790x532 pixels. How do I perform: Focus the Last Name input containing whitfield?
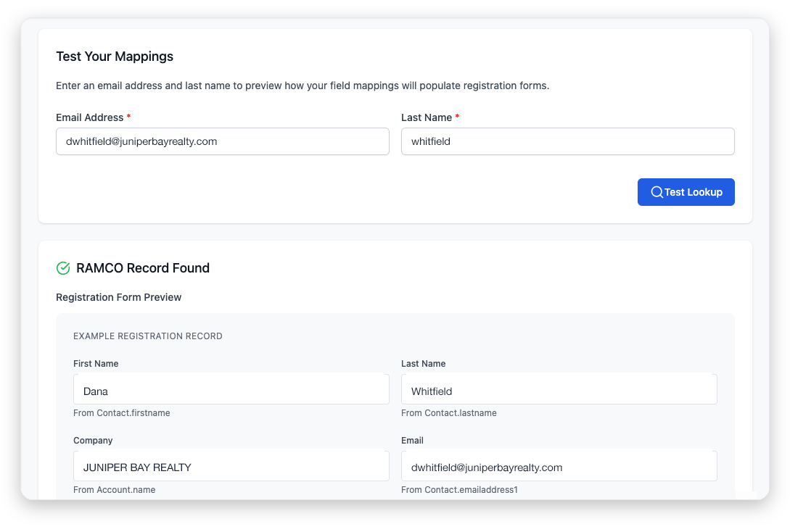pos(568,141)
